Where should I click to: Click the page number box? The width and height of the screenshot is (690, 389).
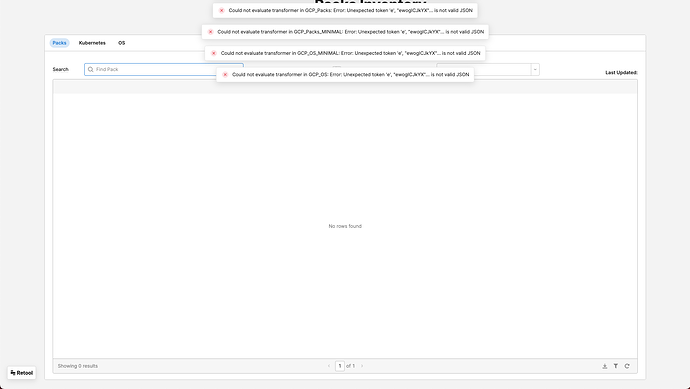340,366
